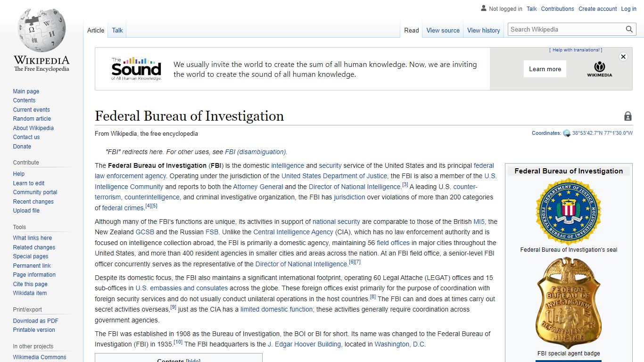Screen dimensions: 644x362
Task: Click the search magnifier icon
Action: [x=629, y=29]
